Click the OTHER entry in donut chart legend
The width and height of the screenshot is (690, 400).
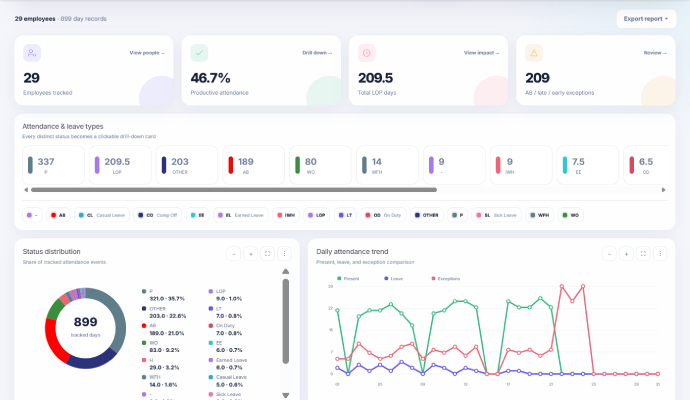click(x=164, y=312)
